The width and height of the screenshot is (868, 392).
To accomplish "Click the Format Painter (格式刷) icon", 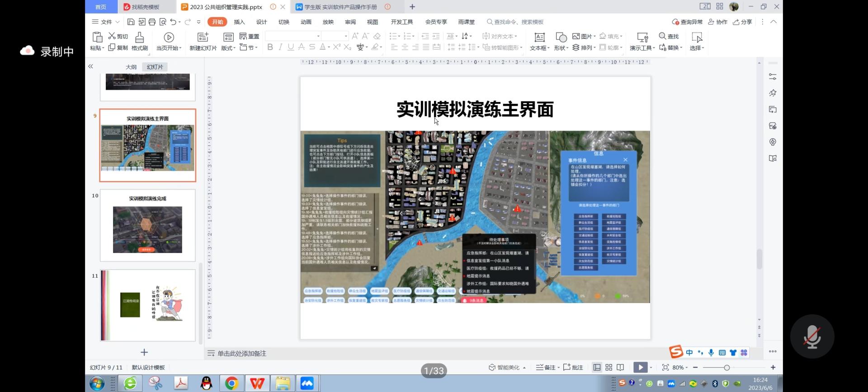I will 140,38.
